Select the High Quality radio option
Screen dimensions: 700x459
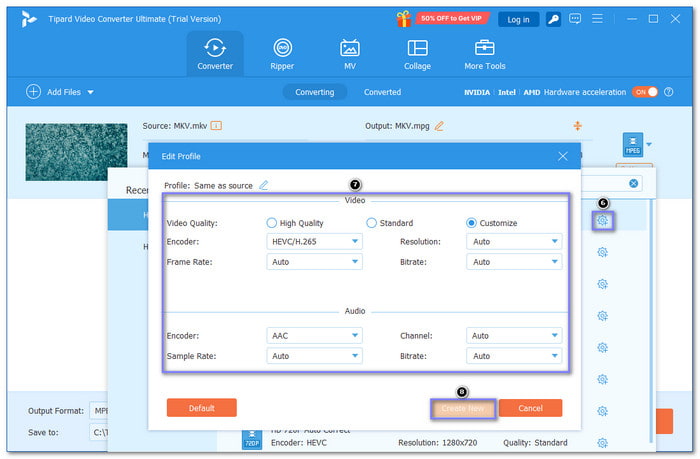point(272,223)
